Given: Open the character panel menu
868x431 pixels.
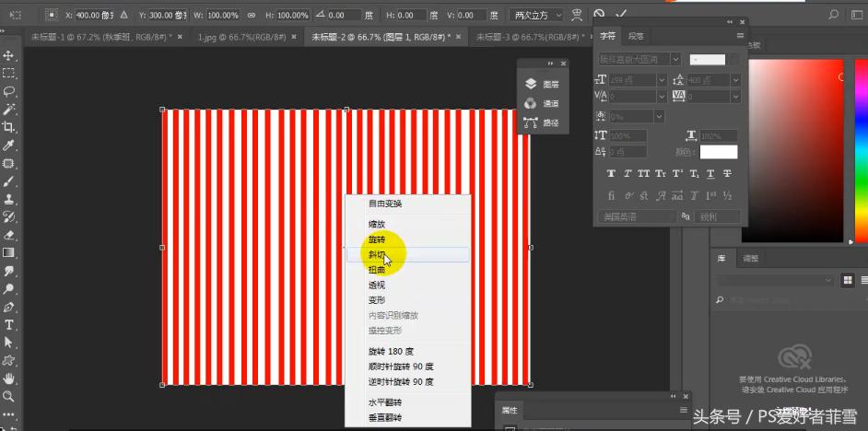Looking at the screenshot, I should pyautogui.click(x=740, y=35).
